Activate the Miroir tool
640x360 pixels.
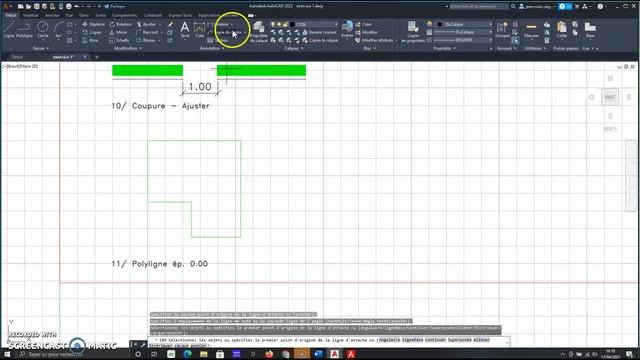pos(118,32)
